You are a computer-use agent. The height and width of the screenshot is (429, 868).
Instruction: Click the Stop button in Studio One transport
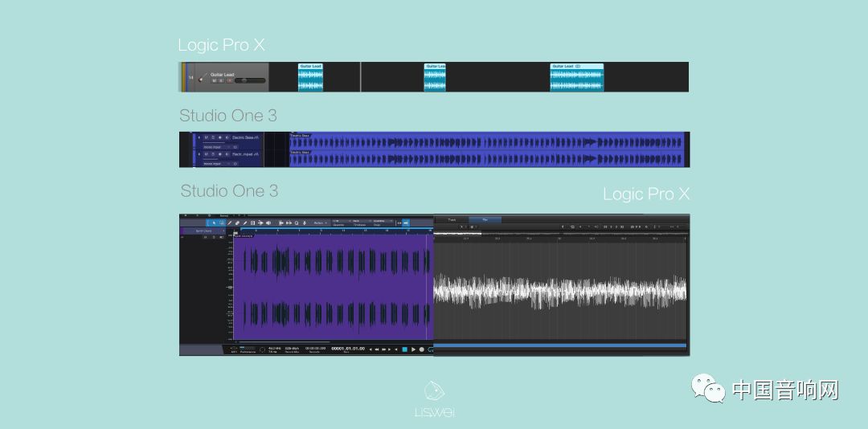[x=404, y=349]
